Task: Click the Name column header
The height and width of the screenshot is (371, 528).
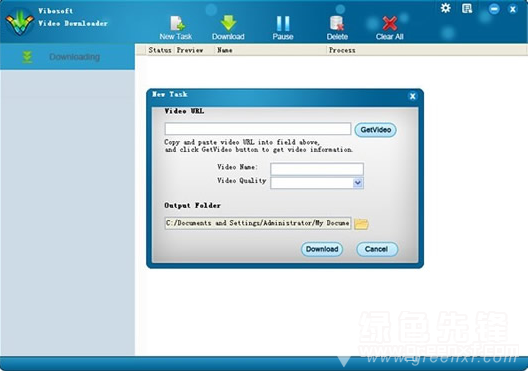Action: [x=225, y=50]
